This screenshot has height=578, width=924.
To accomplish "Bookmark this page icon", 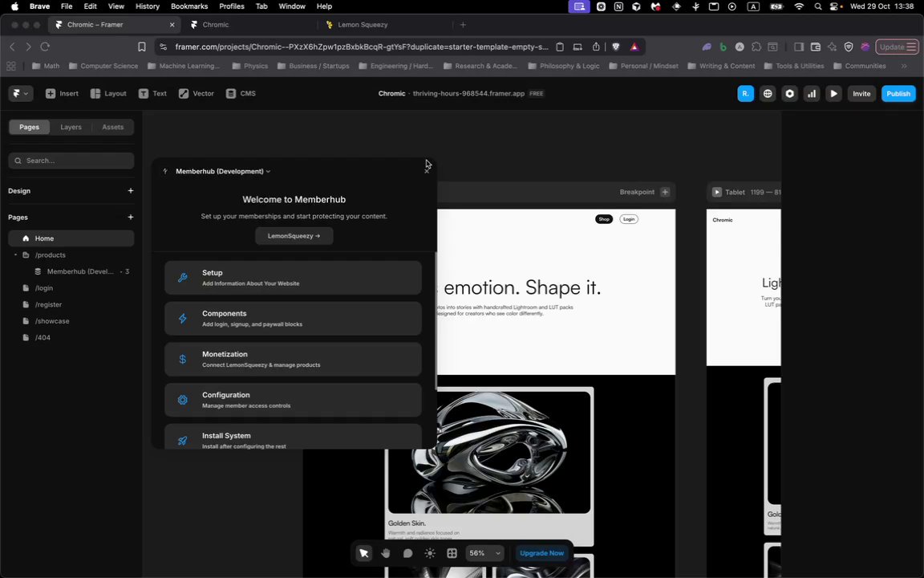I will click(141, 47).
